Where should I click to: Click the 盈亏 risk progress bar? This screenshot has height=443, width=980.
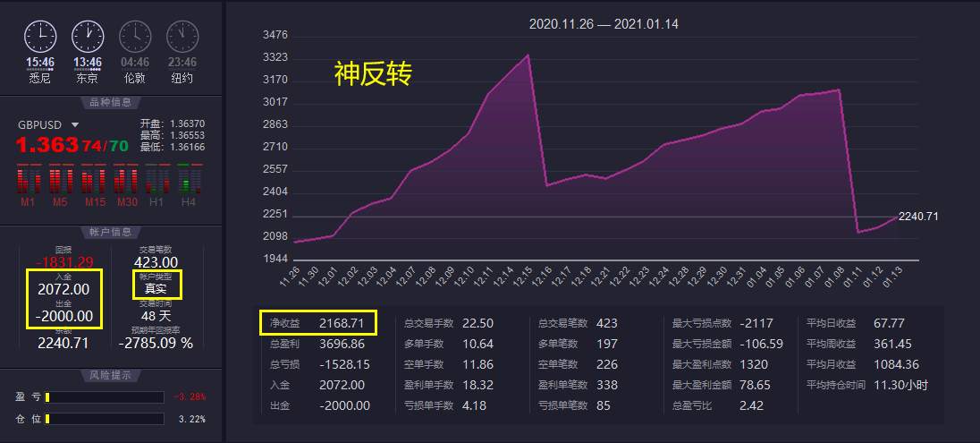pyautogui.click(x=105, y=397)
